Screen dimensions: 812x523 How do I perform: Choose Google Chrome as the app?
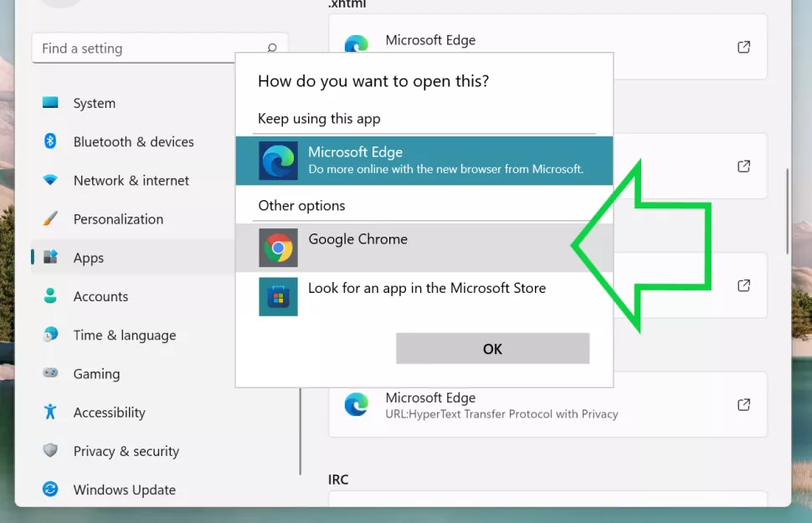pyautogui.click(x=424, y=248)
